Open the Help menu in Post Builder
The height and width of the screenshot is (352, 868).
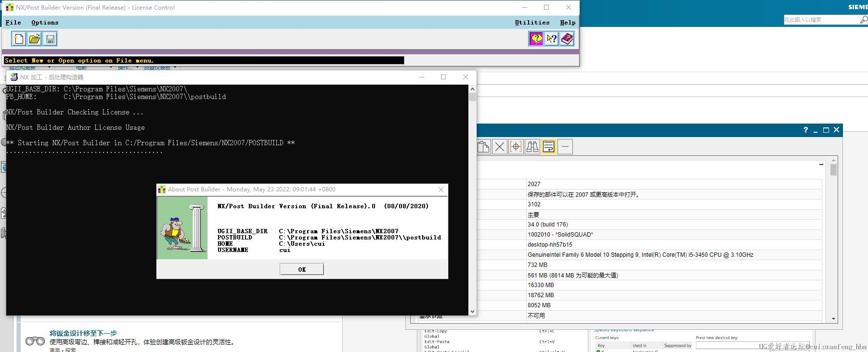568,23
